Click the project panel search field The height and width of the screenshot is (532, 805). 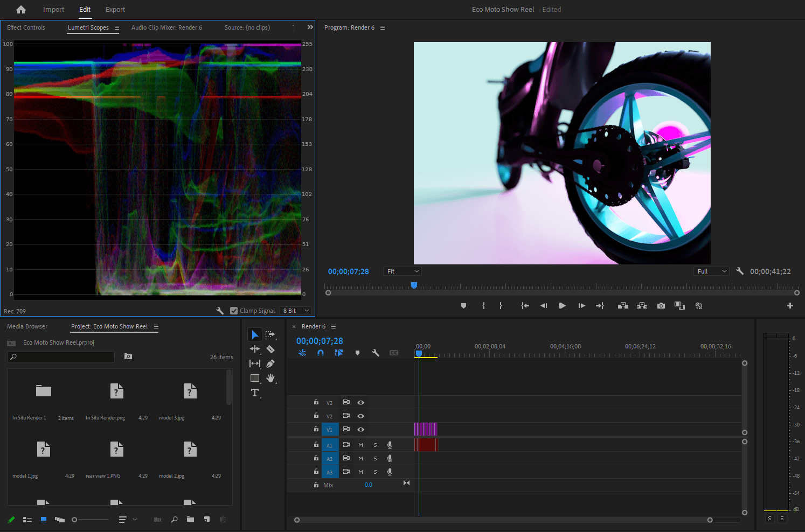[61, 356]
